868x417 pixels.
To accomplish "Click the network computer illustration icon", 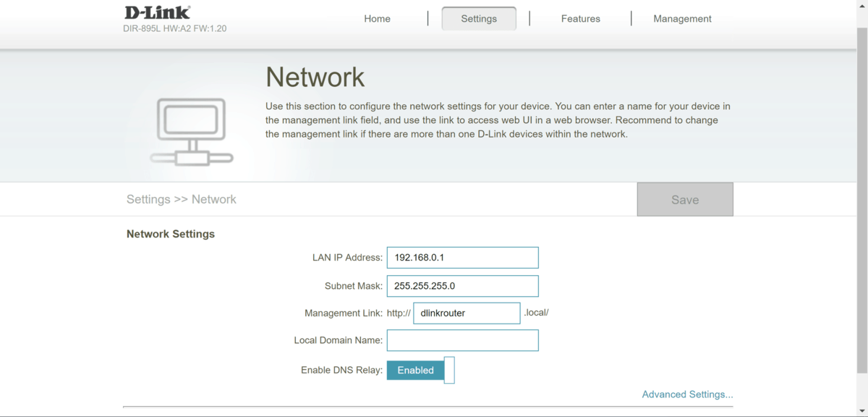I will coord(192,131).
